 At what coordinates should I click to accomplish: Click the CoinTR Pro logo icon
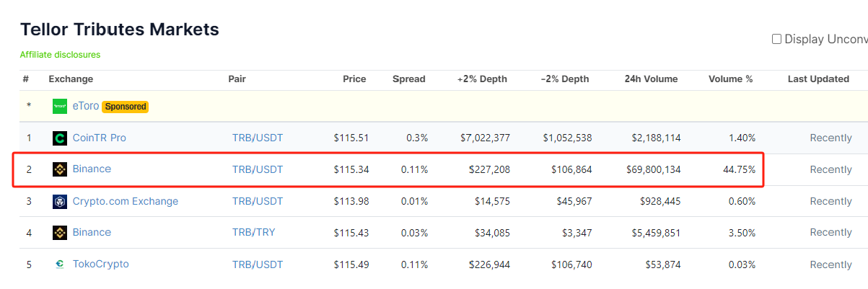(60, 138)
